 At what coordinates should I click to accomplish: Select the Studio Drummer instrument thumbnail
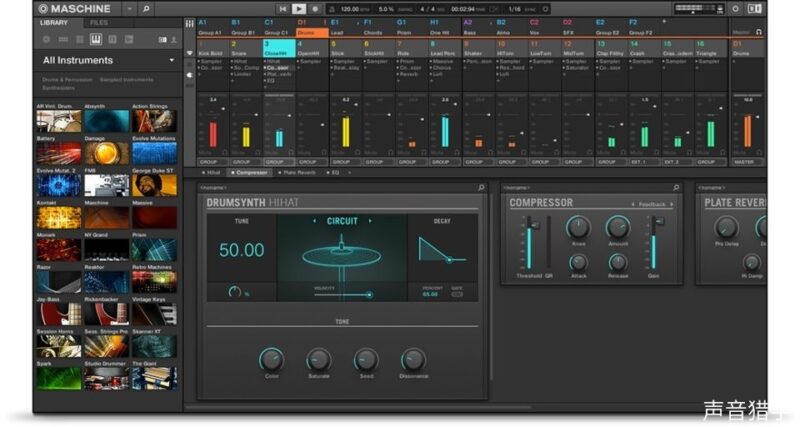107,378
